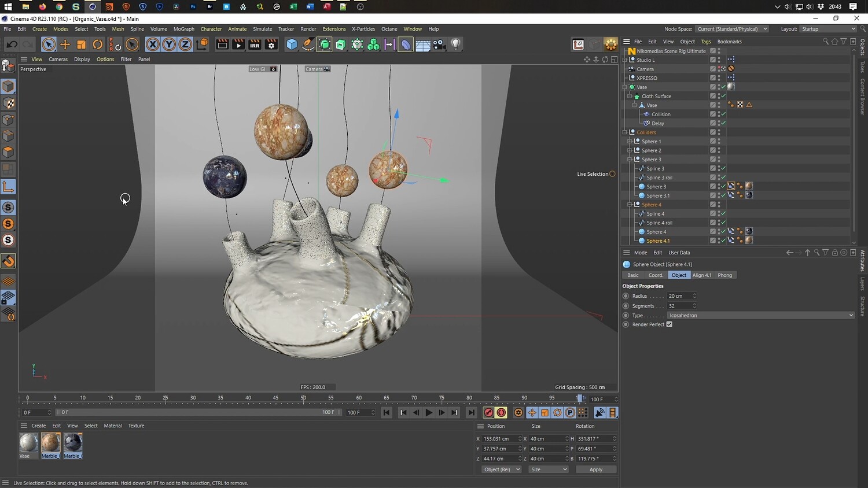The width and height of the screenshot is (868, 488).
Task: Open the Edit Render Settings icon
Action: 271,45
